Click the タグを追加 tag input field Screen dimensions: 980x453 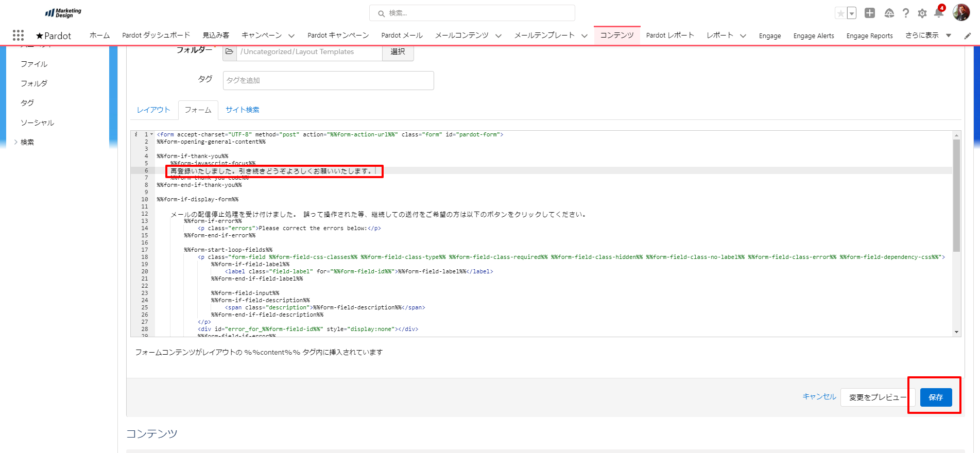coord(328,80)
